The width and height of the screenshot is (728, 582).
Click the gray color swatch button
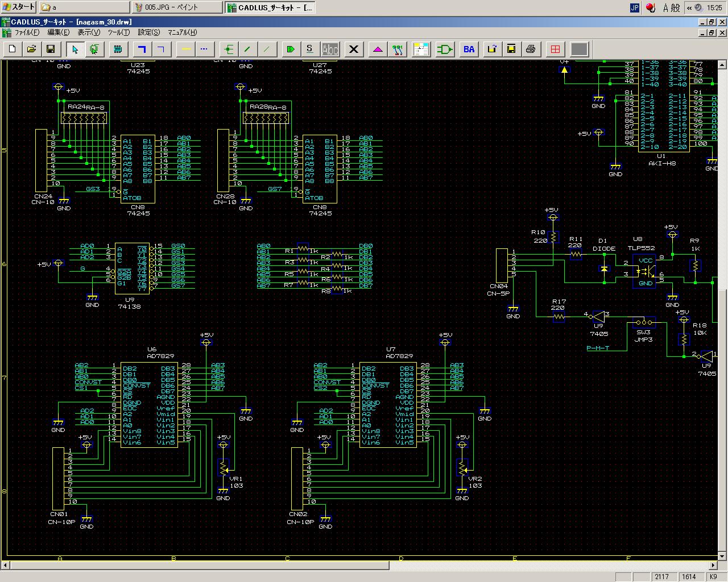[579, 49]
